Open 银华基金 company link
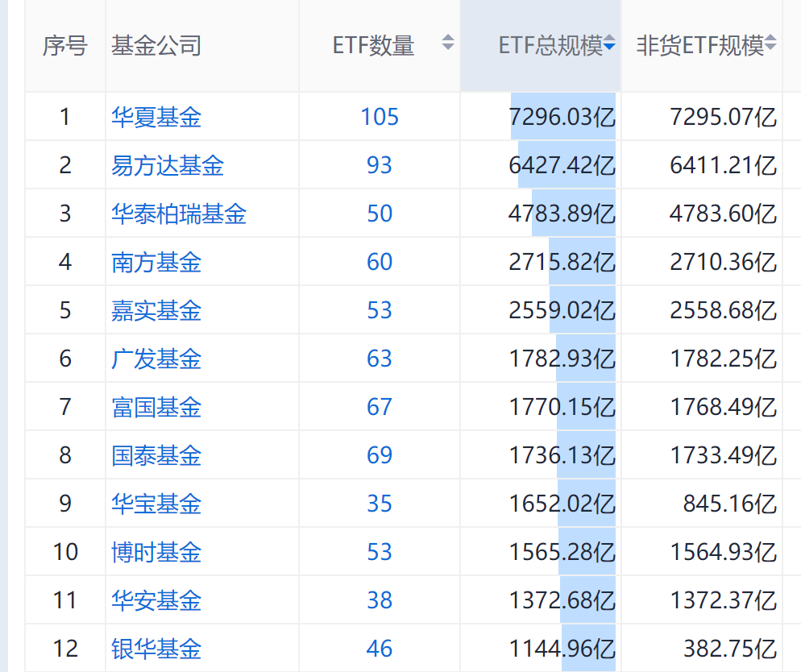The height and width of the screenshot is (672, 801). point(156,649)
